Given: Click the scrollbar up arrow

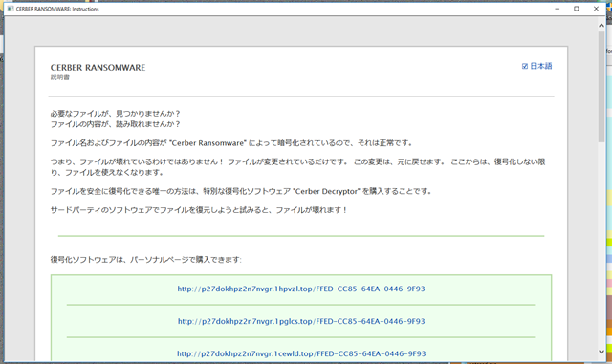Looking at the screenshot, I should pyautogui.click(x=601, y=26).
